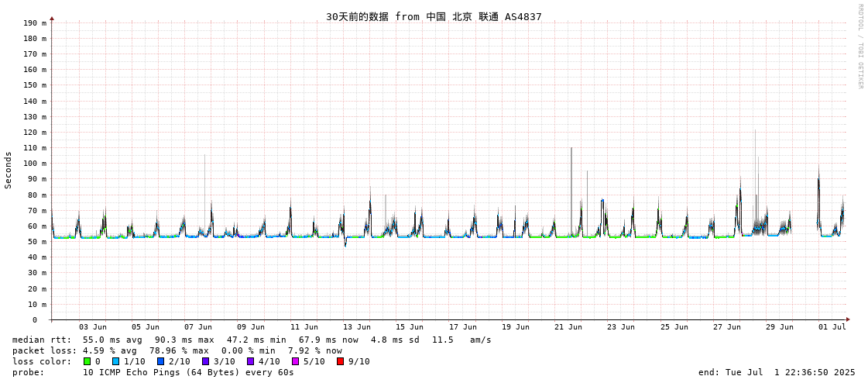Click the violet 3/10 loss swatch
This screenshot has width=868, height=383.
pos(206,361)
